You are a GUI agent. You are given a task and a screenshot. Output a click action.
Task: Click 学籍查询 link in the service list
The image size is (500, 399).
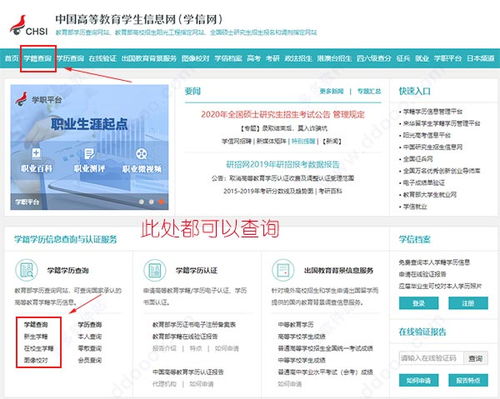click(x=36, y=324)
